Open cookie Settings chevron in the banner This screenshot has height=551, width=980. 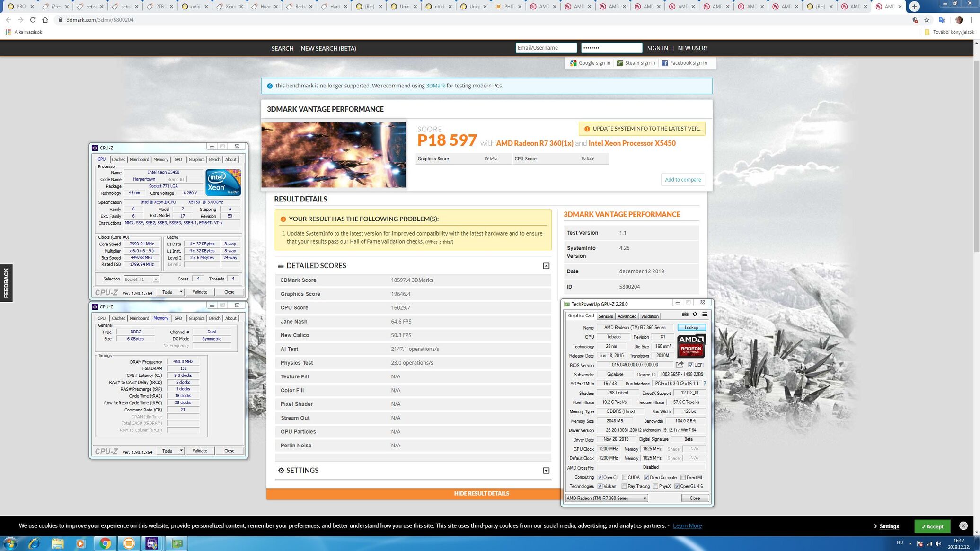pos(875,526)
